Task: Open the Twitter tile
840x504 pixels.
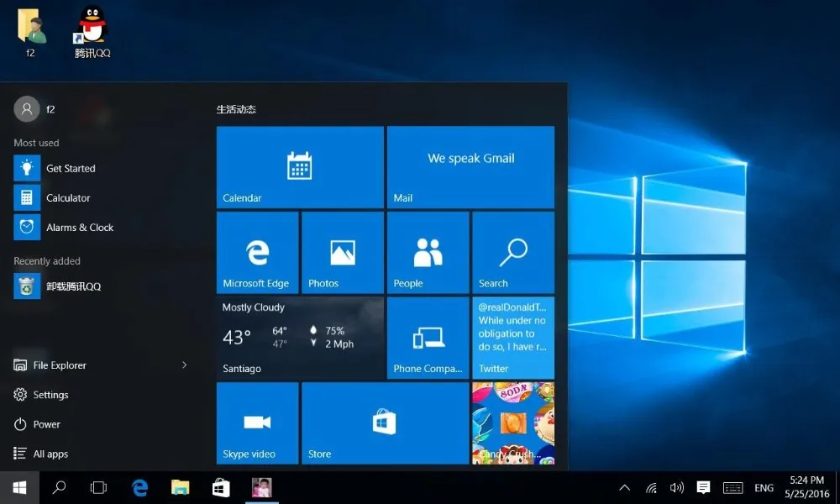Action: click(513, 338)
